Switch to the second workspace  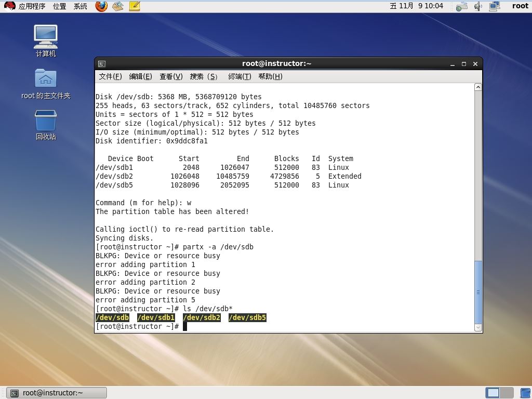point(507,393)
